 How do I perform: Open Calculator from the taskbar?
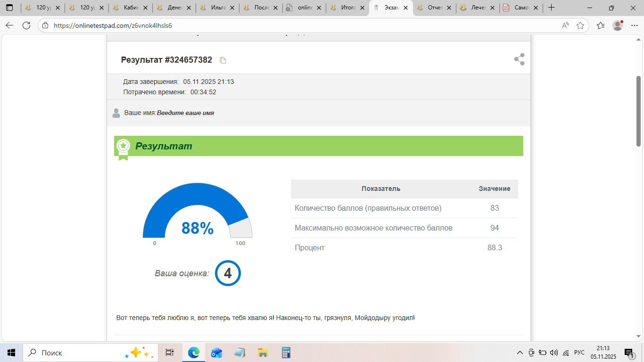pyautogui.click(x=286, y=353)
